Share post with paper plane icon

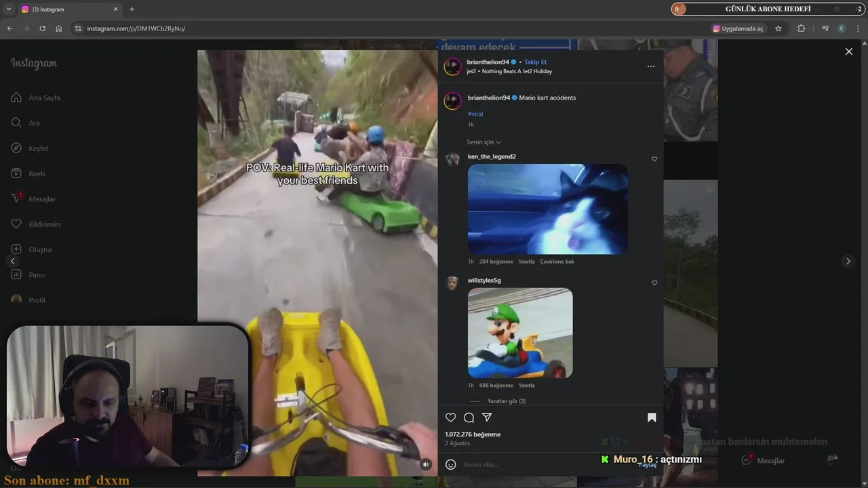pyautogui.click(x=486, y=418)
